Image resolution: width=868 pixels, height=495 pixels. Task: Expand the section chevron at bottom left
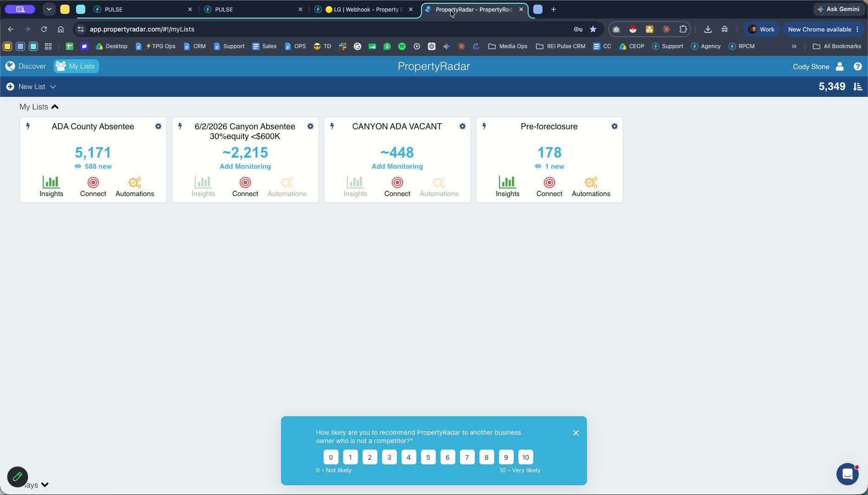click(45, 485)
